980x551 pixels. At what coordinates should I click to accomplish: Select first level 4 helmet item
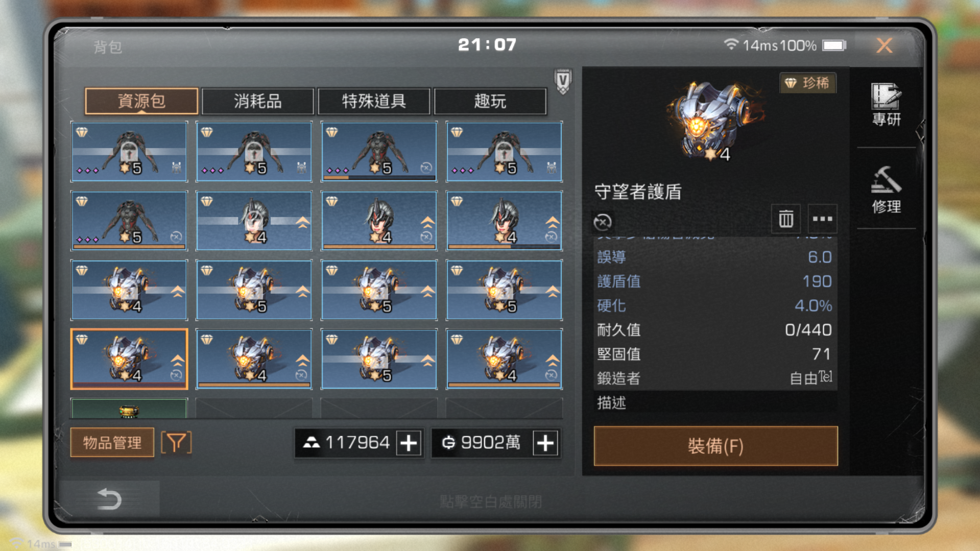point(254,221)
